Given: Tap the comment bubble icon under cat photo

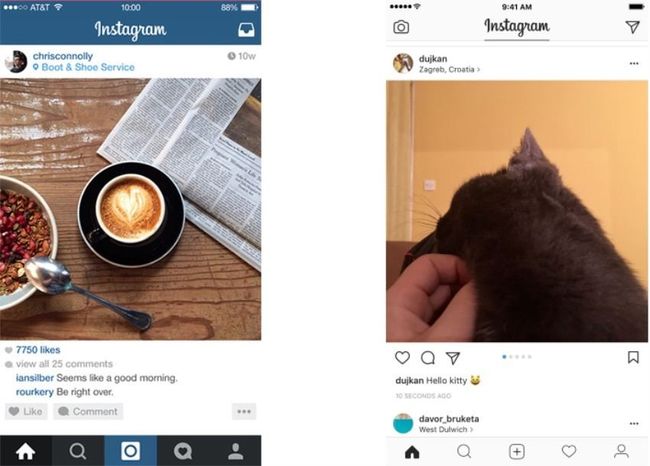Looking at the screenshot, I should pos(428,357).
